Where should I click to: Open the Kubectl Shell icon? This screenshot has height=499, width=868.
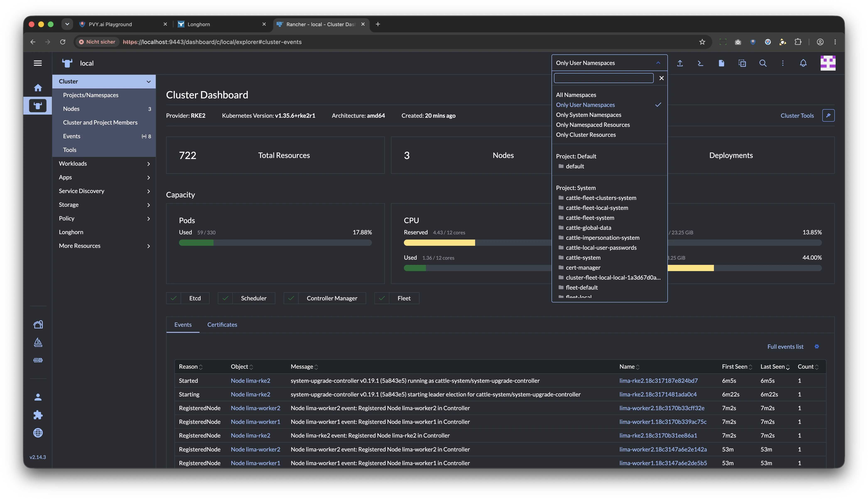tap(700, 63)
